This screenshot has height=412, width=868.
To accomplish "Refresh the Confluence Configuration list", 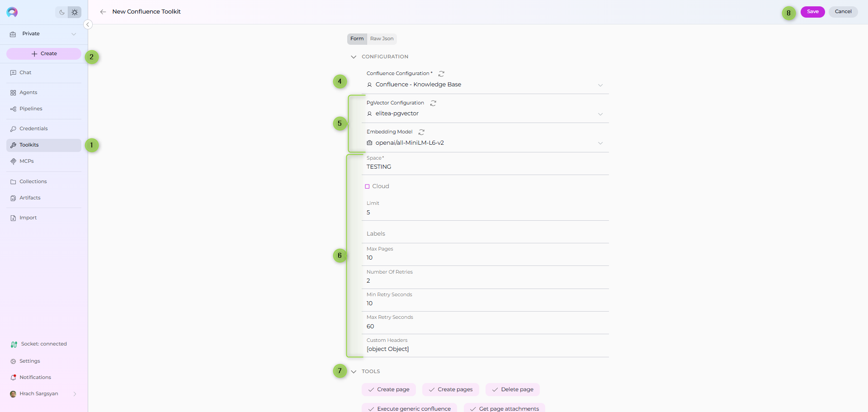I will click(x=441, y=74).
